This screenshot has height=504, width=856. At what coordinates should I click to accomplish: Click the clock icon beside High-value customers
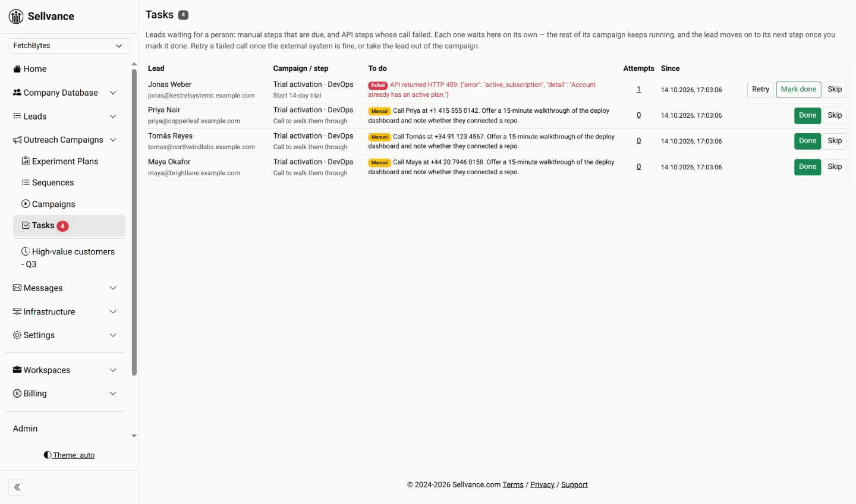[26, 251]
